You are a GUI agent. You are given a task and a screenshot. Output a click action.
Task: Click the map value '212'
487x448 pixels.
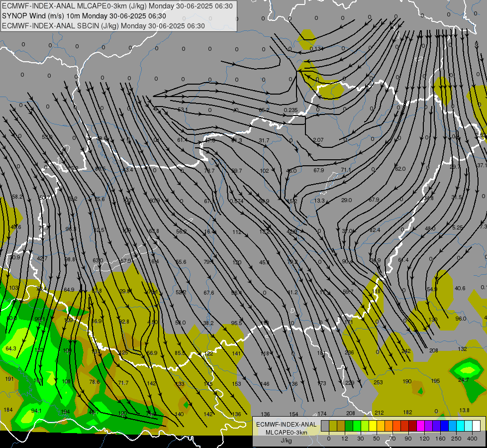click(x=379, y=413)
